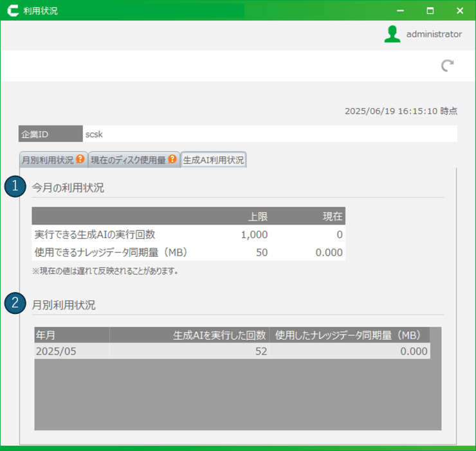Click the administrator username label

[x=434, y=35]
